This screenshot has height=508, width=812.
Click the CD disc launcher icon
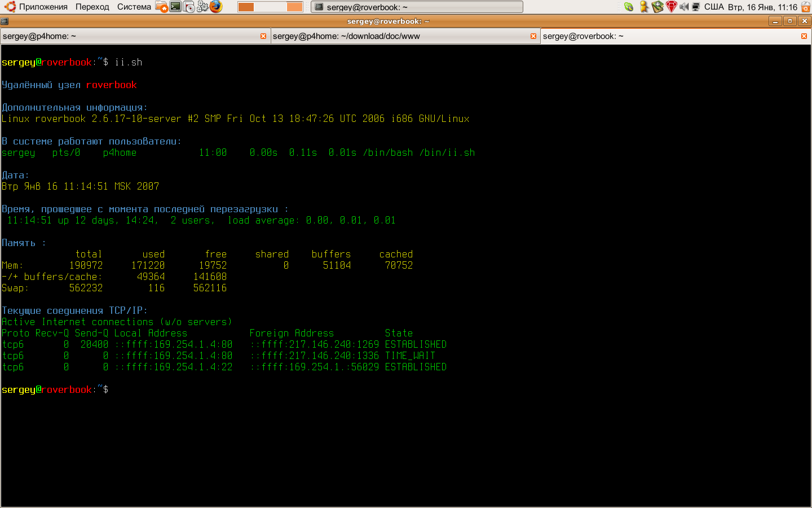(189, 7)
